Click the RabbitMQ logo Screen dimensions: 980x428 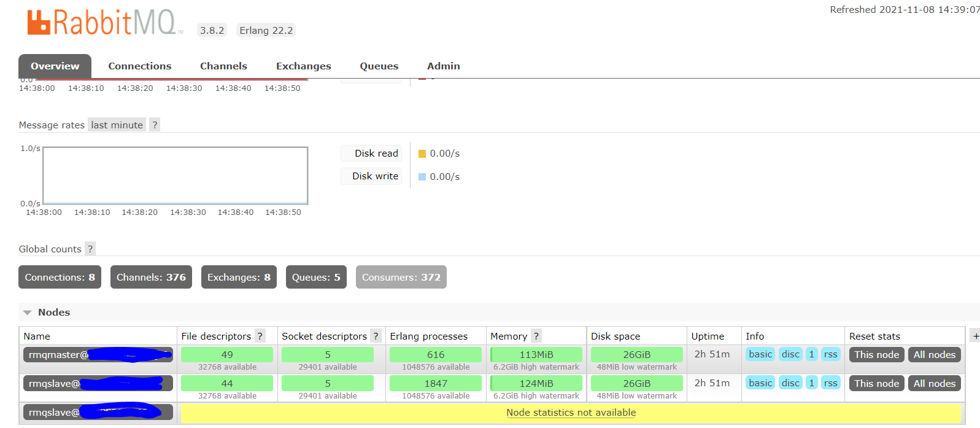(x=102, y=23)
